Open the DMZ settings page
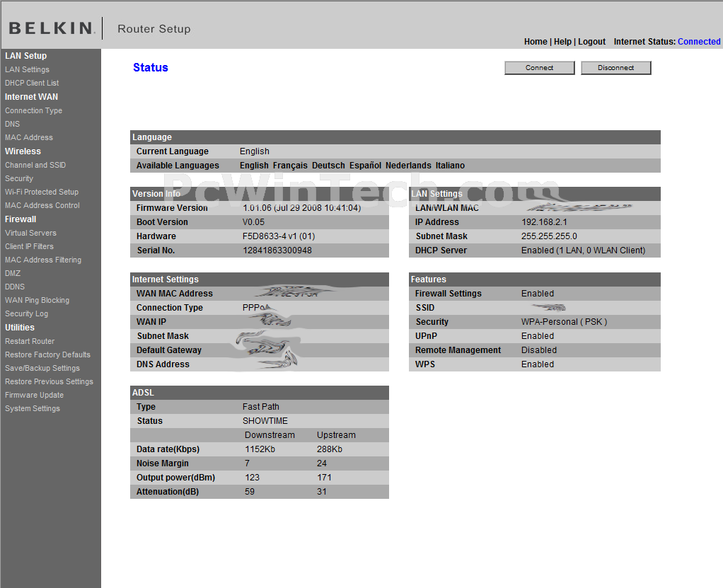This screenshot has width=723, height=588. 13,273
